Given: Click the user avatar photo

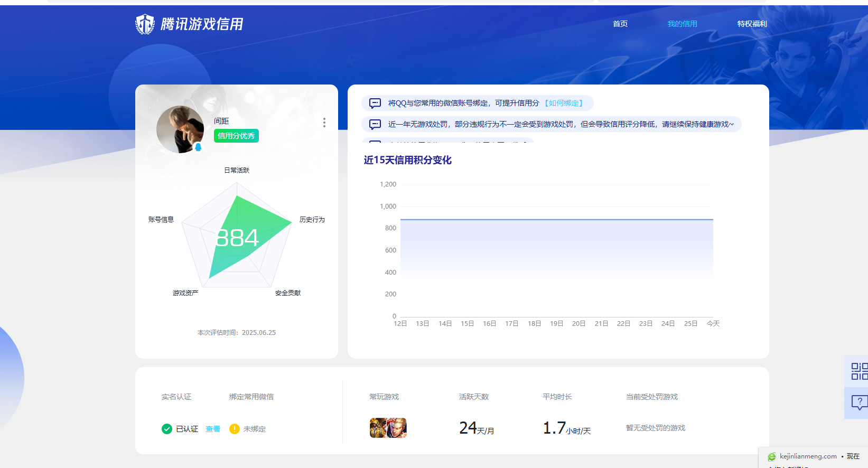Looking at the screenshot, I should [x=180, y=129].
